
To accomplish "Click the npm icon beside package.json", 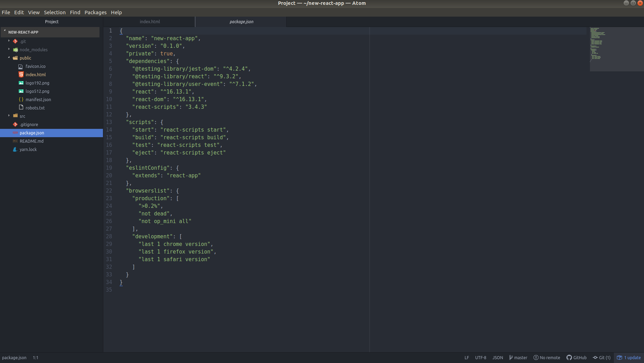I will click(x=15, y=133).
